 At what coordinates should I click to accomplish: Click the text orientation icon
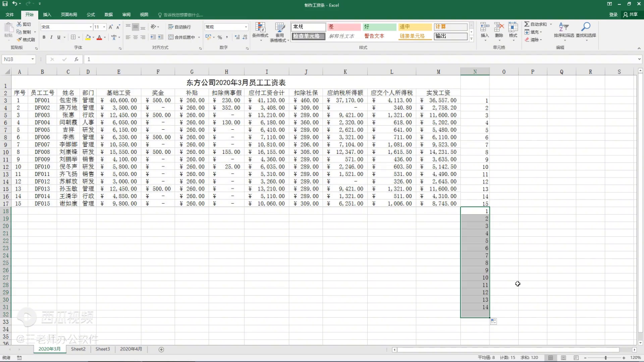tap(153, 27)
